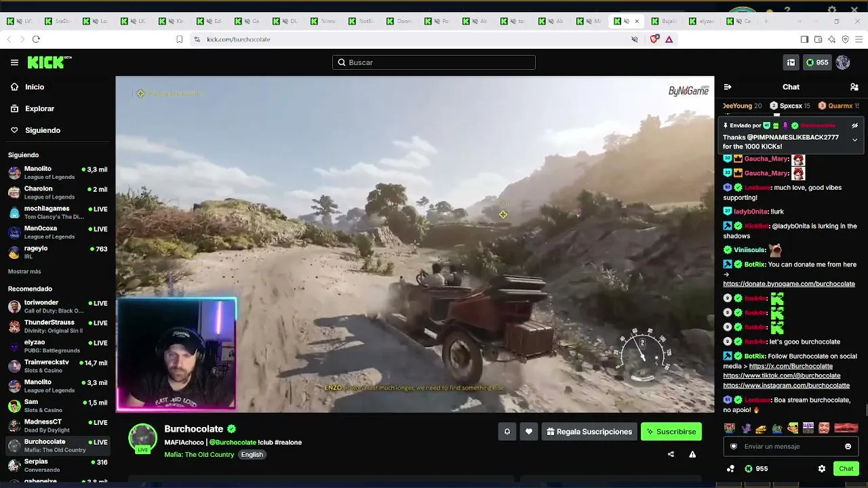This screenshot has width=868, height=488.
Task: Select Burchocolate in the Recomendado list
Action: click(58, 445)
